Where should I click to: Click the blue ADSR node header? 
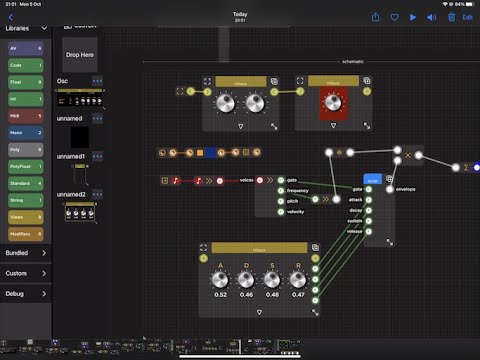373,179
